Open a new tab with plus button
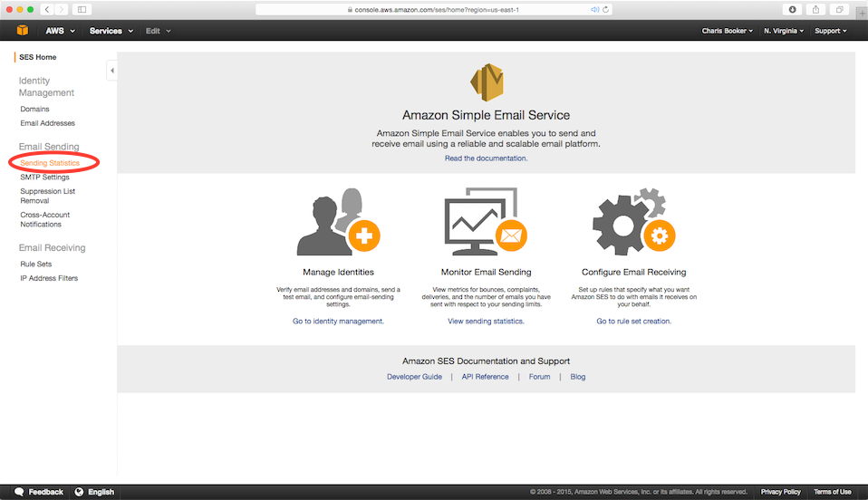Image resolution: width=868 pixels, height=500 pixels. tap(862, 13)
